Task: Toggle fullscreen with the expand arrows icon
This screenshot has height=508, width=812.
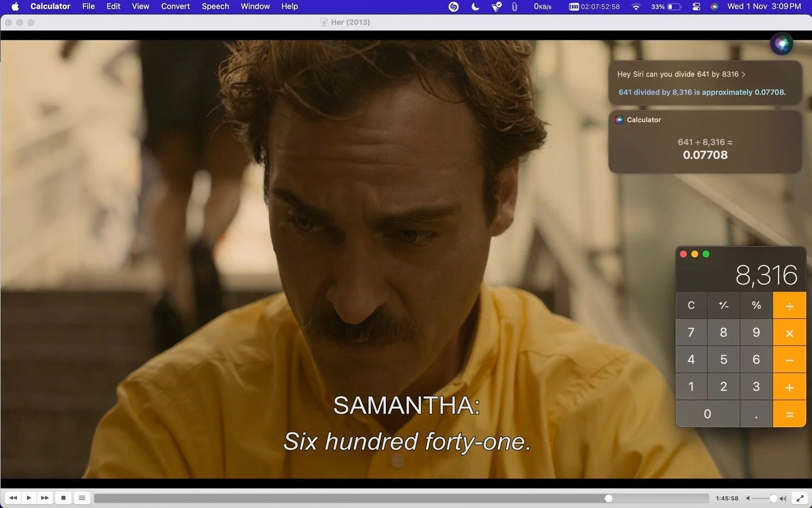Action: tap(800, 498)
